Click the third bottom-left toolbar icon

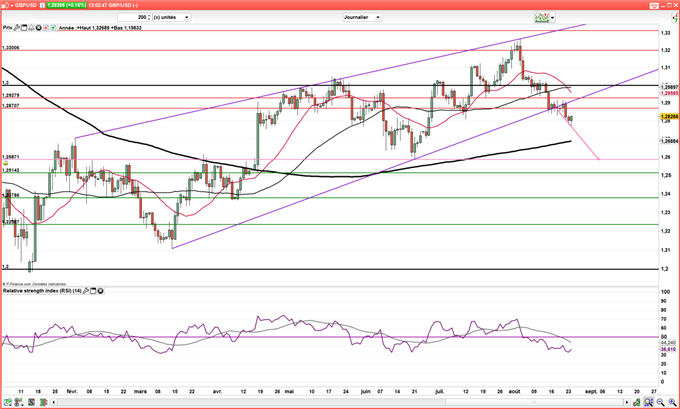31,402
